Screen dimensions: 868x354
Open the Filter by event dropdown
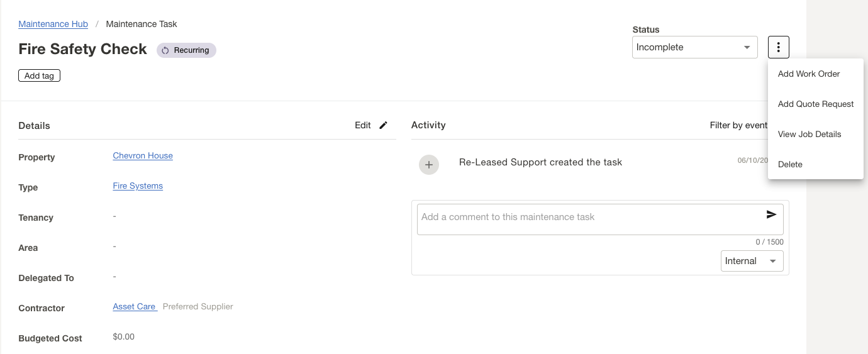[738, 125]
